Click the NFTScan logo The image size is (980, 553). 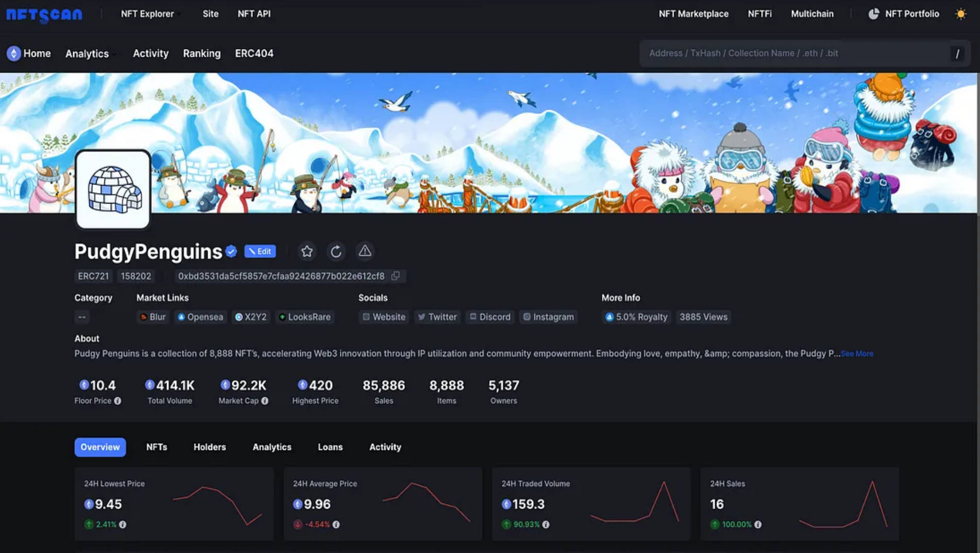point(44,14)
